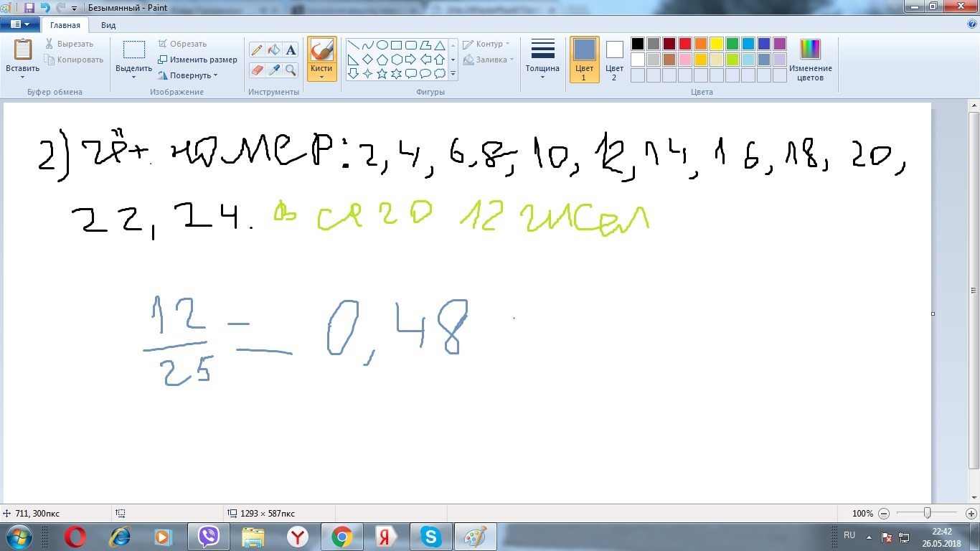Open the Customize Quick Access Toolbar dropdown
The width and height of the screenshot is (980, 551).
point(75,8)
